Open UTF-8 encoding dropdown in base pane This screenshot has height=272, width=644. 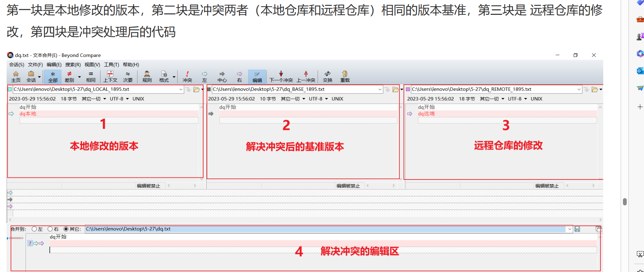318,99
